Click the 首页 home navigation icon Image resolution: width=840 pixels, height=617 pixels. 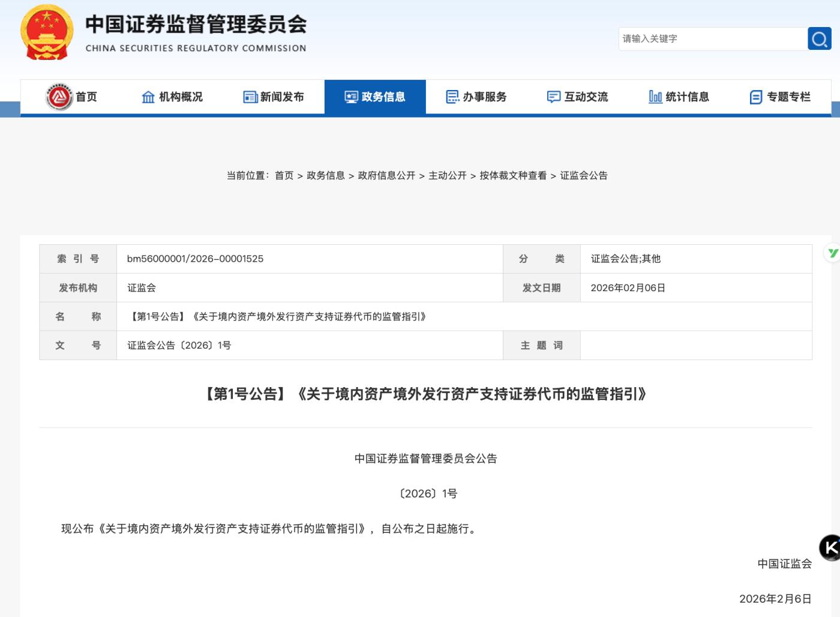point(59,97)
